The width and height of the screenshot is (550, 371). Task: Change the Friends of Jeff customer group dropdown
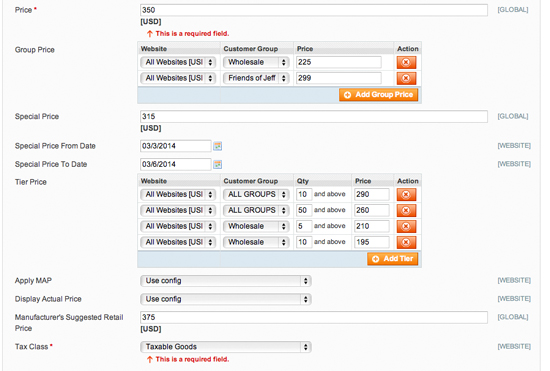pos(256,78)
